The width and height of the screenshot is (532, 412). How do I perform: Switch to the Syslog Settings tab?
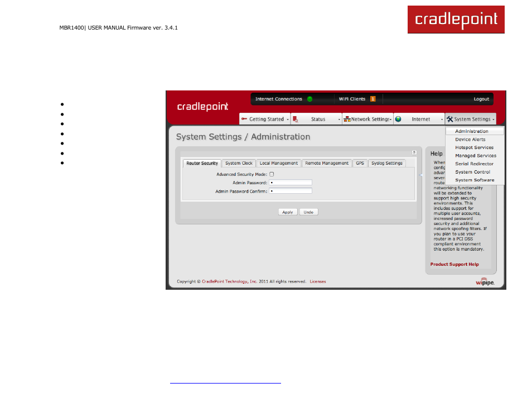387,164
